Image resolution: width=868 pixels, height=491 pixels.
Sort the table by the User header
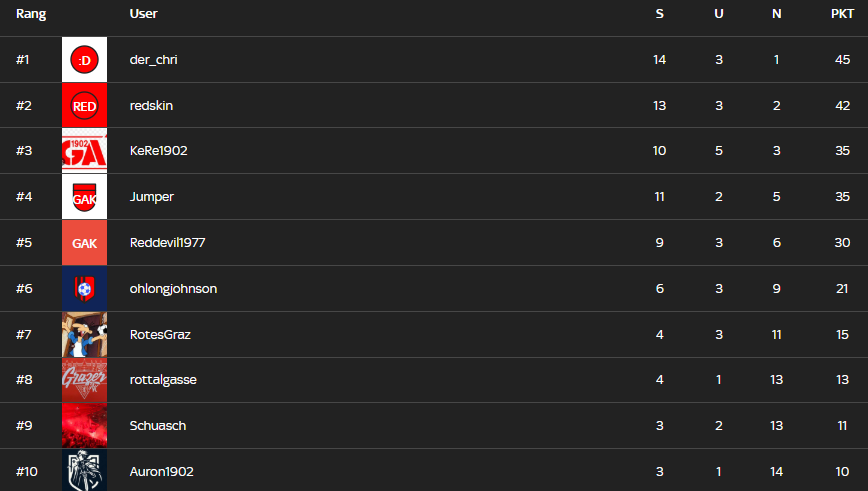(x=143, y=14)
